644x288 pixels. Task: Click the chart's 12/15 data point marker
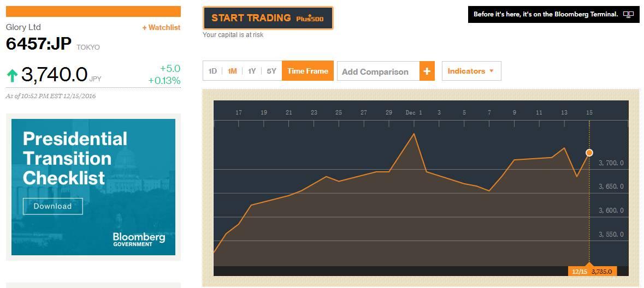(589, 153)
